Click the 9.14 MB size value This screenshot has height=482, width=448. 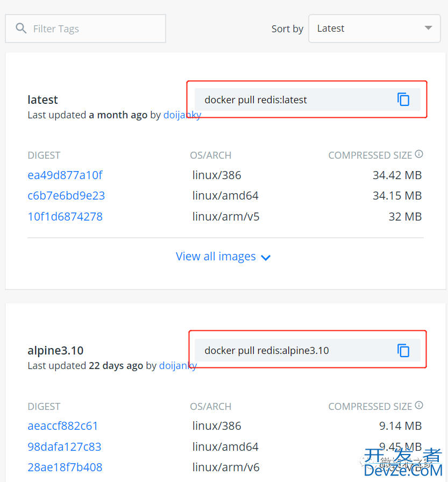pos(400,426)
